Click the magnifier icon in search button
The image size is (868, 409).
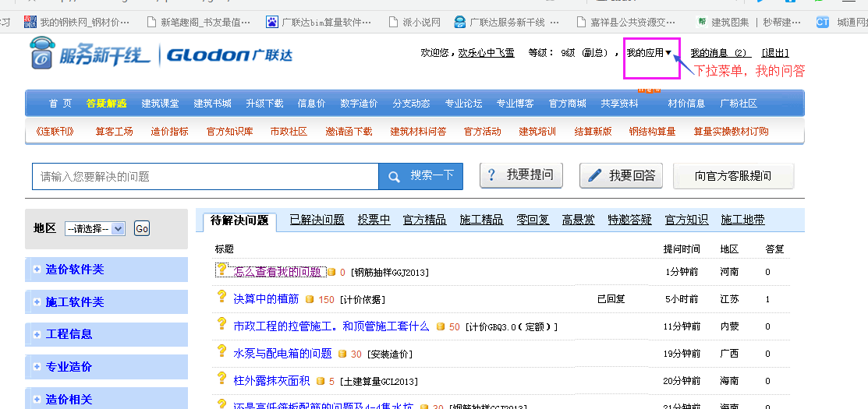tap(394, 176)
